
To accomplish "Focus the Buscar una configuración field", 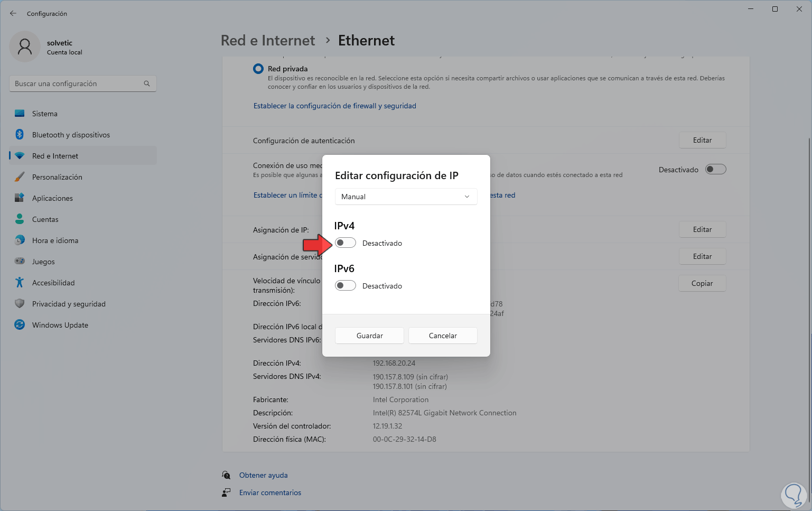I will pyautogui.click(x=77, y=83).
